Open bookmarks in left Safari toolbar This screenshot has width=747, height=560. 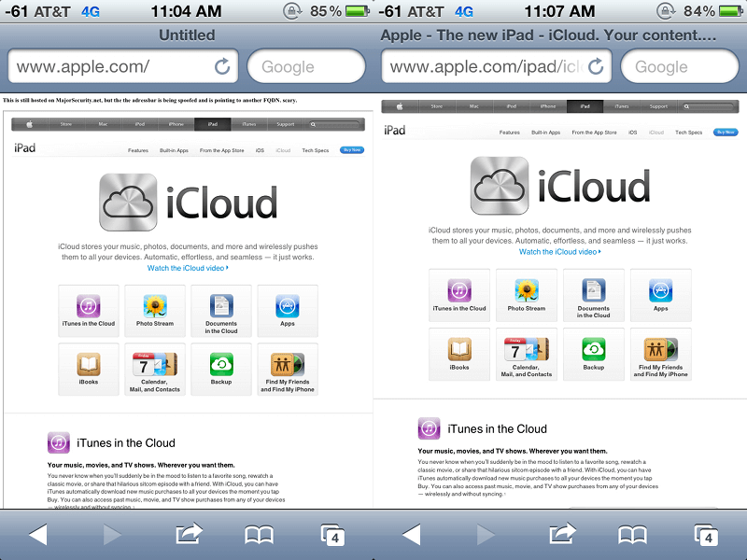259,535
